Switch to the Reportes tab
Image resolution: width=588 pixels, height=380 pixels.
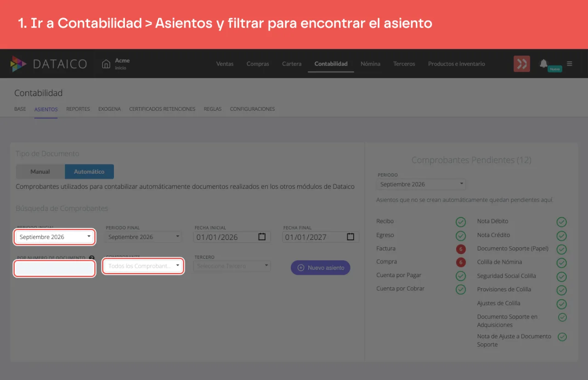pos(78,109)
